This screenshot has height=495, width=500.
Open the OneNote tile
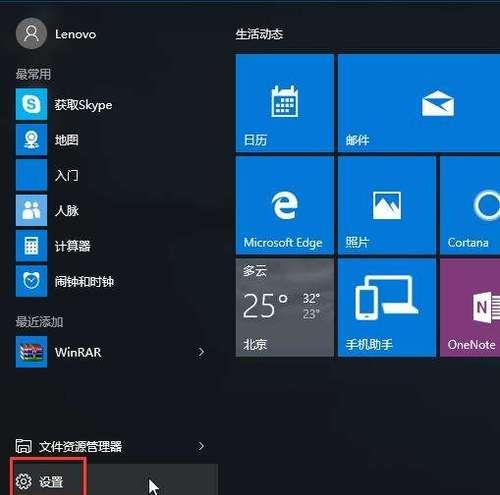point(470,307)
